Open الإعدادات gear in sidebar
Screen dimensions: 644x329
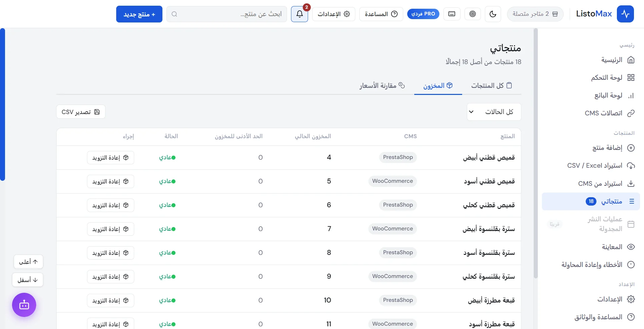(x=591, y=299)
